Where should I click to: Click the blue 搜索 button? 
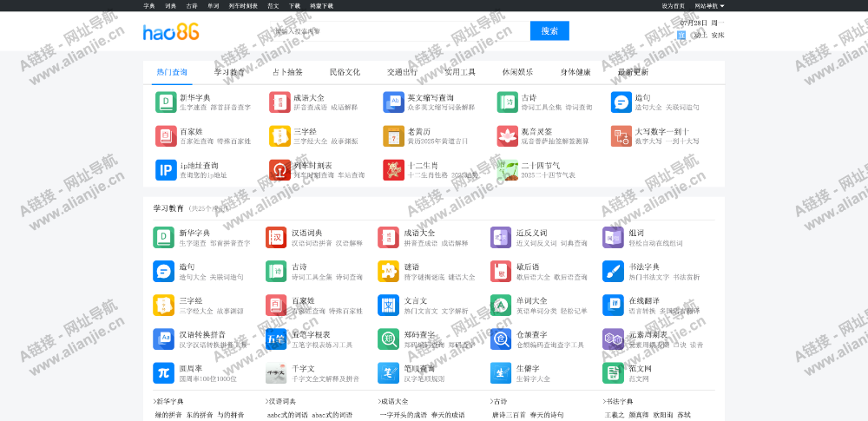point(549,31)
